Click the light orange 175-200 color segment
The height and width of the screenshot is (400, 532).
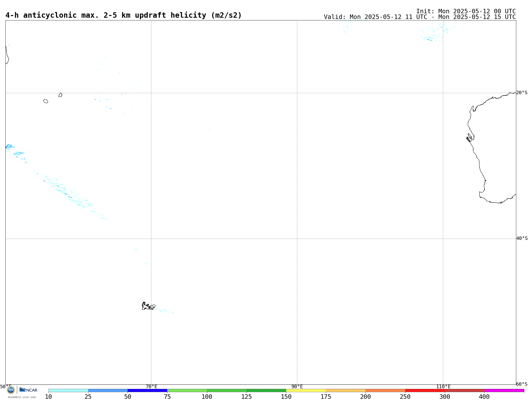click(346, 391)
